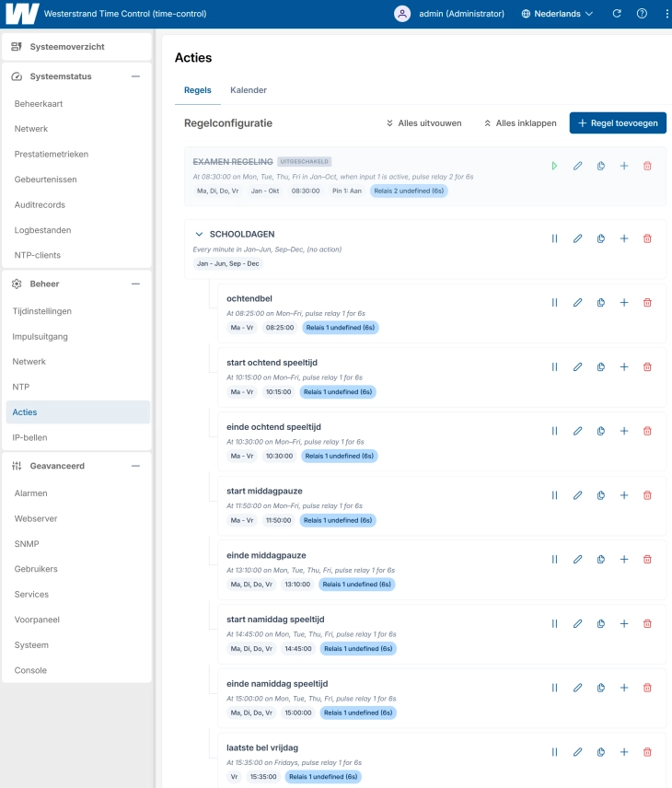672x788 pixels.
Task: Click the refresh icon in header
Action: pyautogui.click(x=617, y=14)
